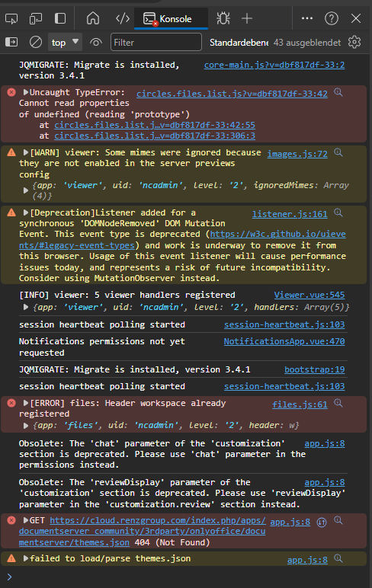Open console settings gear icon

(354, 42)
